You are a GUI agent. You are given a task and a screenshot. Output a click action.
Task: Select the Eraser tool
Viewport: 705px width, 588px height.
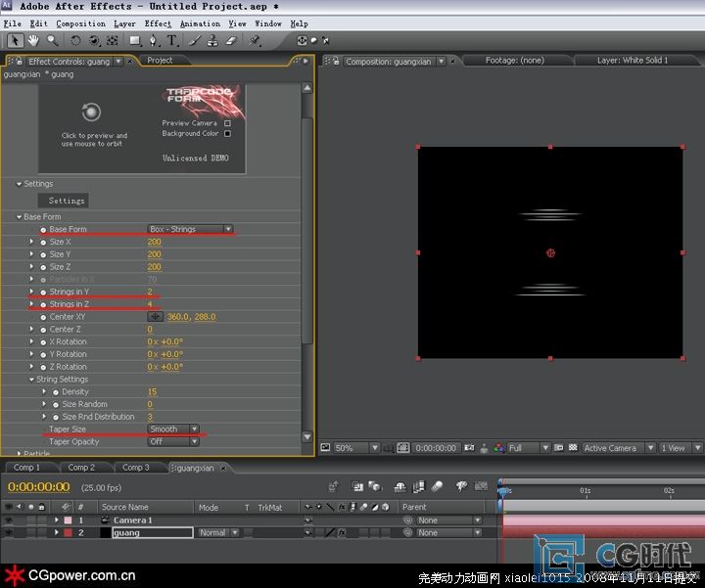point(231,41)
